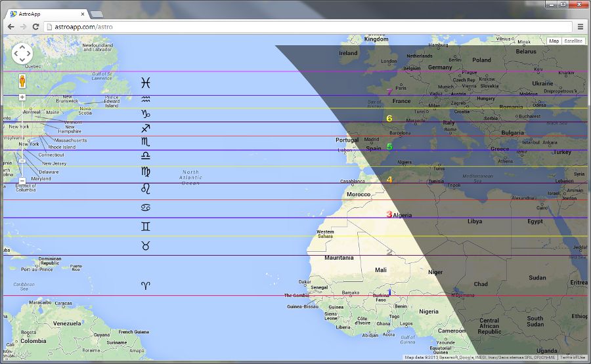
Task: Click the map pan control wheel
Action: point(22,54)
